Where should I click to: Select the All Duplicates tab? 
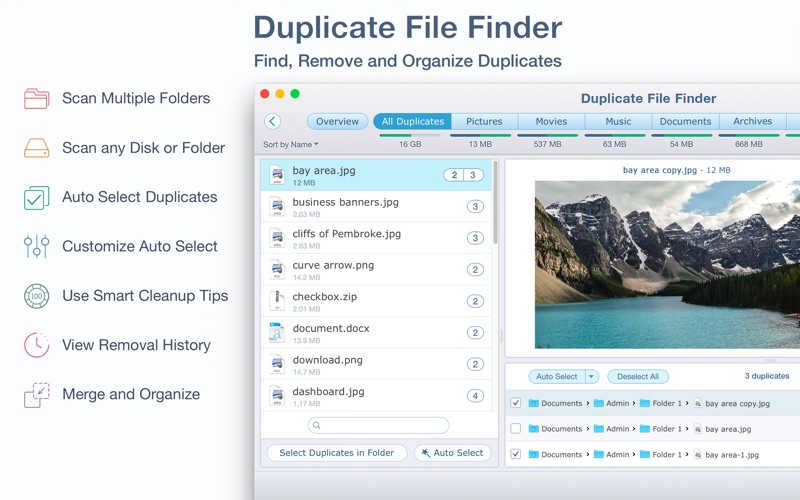coord(412,121)
